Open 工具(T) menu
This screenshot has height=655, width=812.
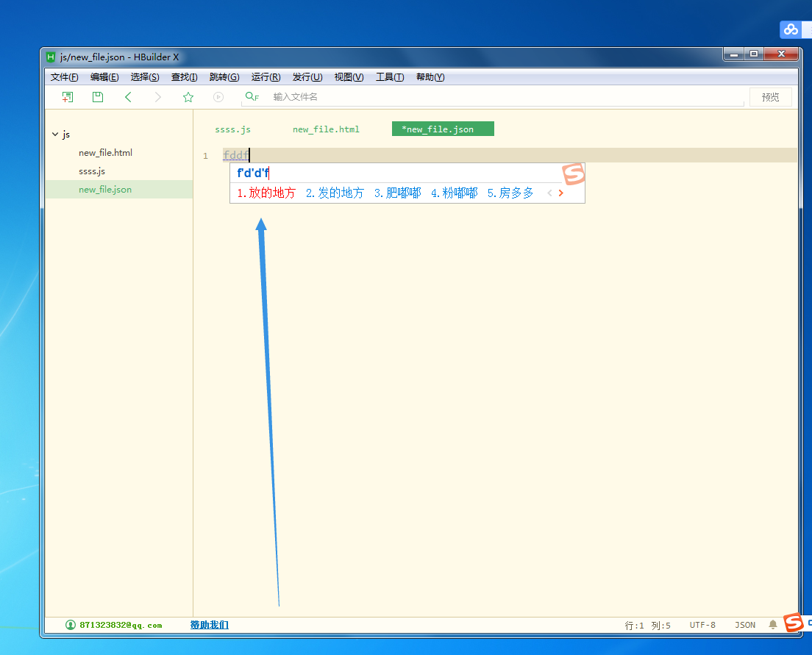click(x=389, y=77)
